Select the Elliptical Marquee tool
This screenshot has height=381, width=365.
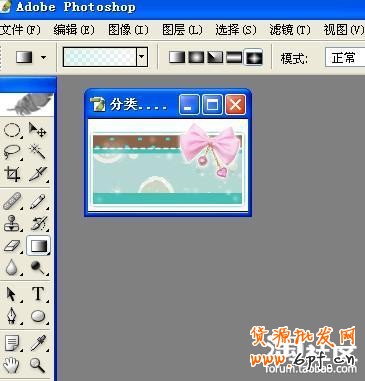pos(12,130)
